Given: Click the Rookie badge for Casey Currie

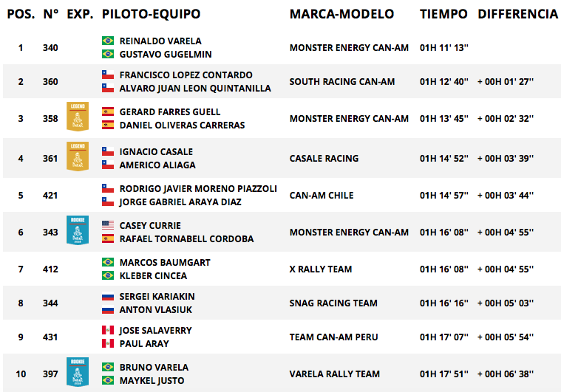Looking at the screenshot, I should (x=78, y=230).
